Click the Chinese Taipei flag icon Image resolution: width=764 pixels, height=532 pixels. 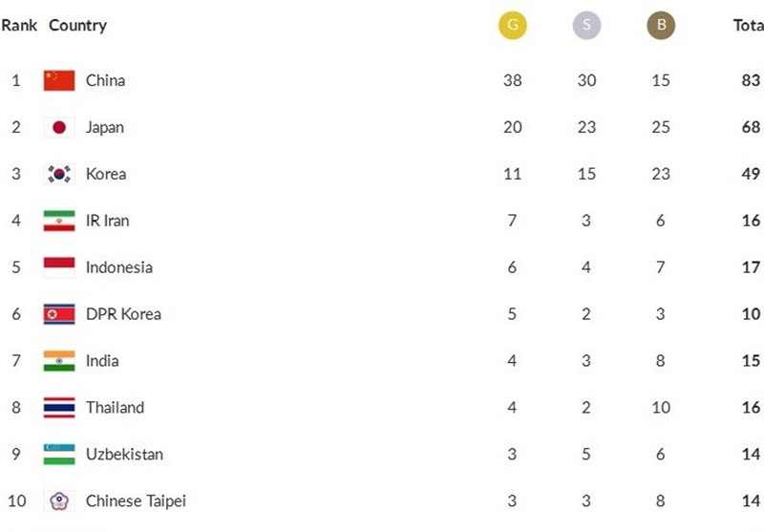pos(59,501)
